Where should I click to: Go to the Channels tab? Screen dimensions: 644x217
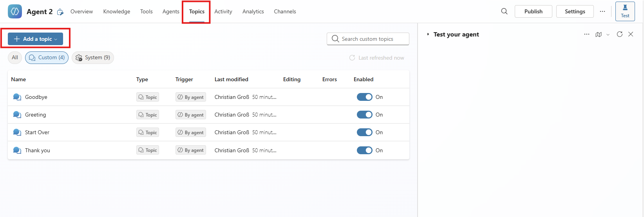[x=285, y=11]
